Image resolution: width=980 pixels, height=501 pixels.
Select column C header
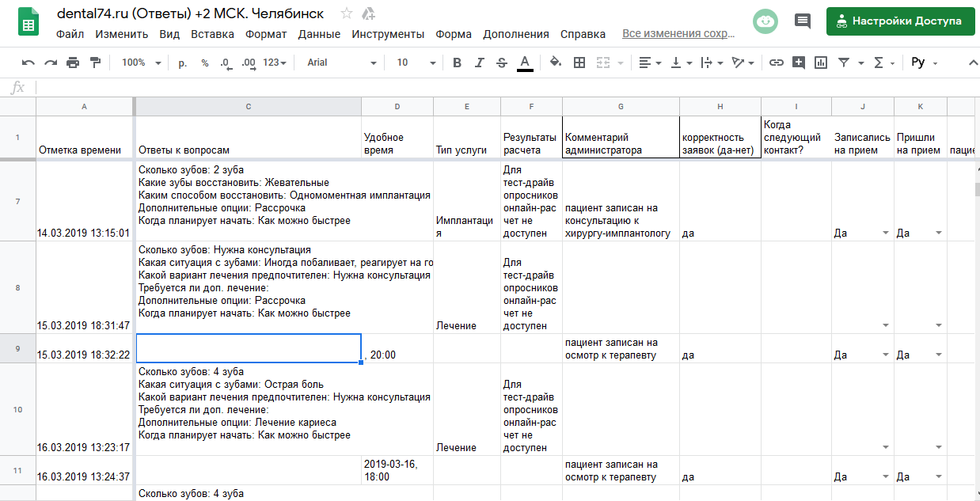(249, 106)
